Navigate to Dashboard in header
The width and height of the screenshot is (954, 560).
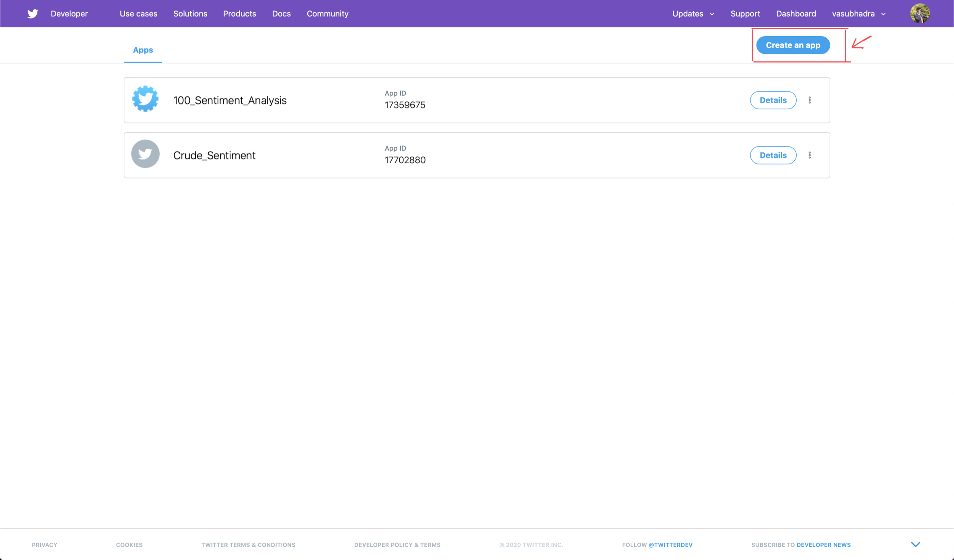click(x=796, y=14)
